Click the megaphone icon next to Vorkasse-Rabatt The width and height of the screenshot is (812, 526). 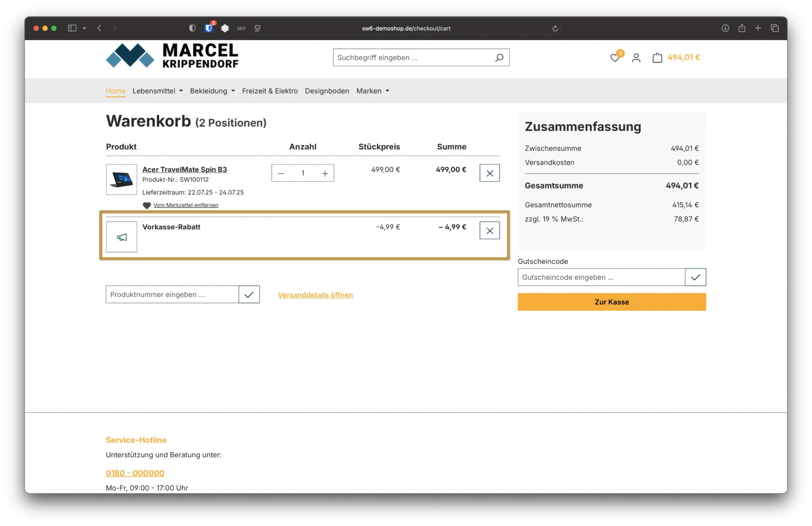pos(121,237)
